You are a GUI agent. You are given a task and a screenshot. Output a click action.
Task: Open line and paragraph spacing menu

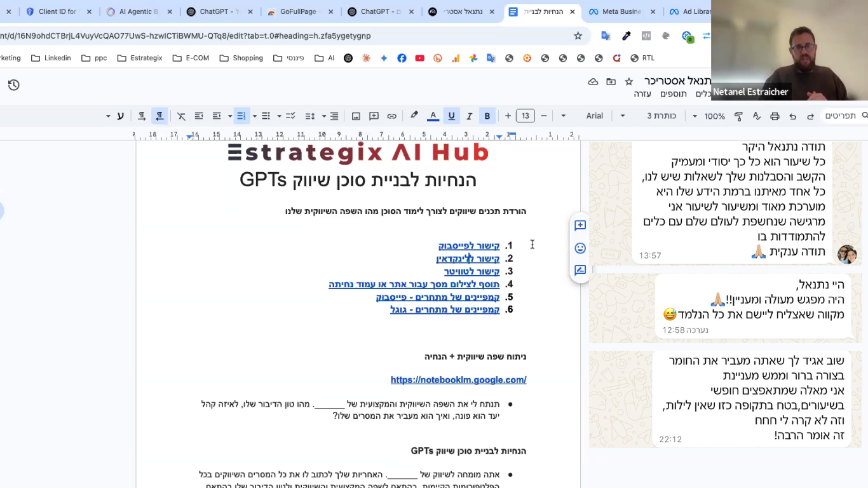coord(310,116)
